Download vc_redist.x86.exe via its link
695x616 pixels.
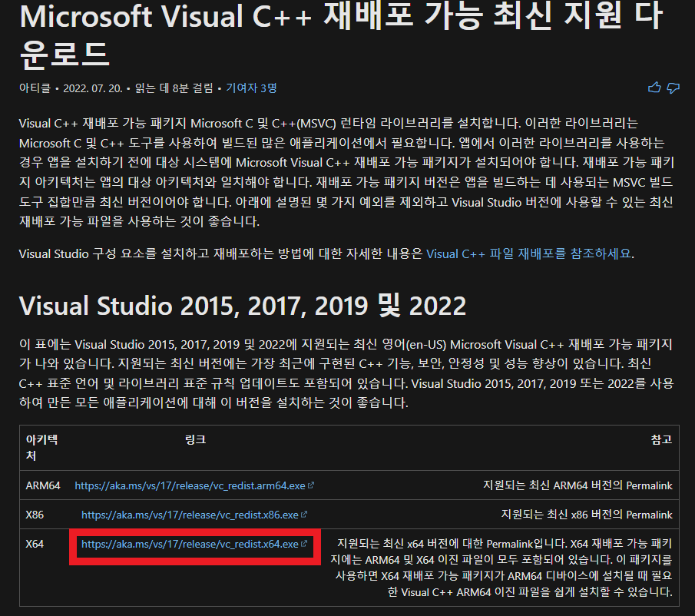[190, 515]
